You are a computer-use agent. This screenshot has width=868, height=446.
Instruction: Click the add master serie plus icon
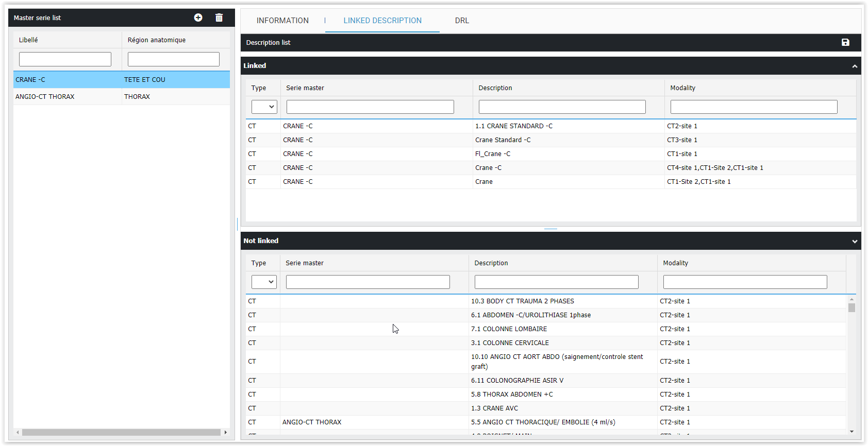point(198,18)
